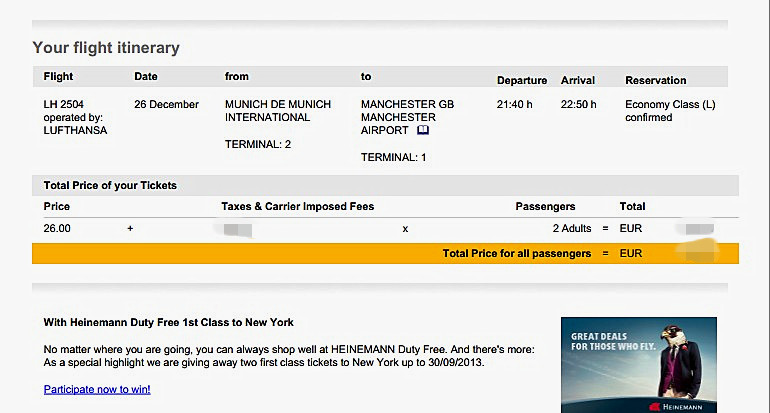Image resolution: width=770 pixels, height=413 pixels.
Task: Click the 'Arrival' column header
Action: 578,80
